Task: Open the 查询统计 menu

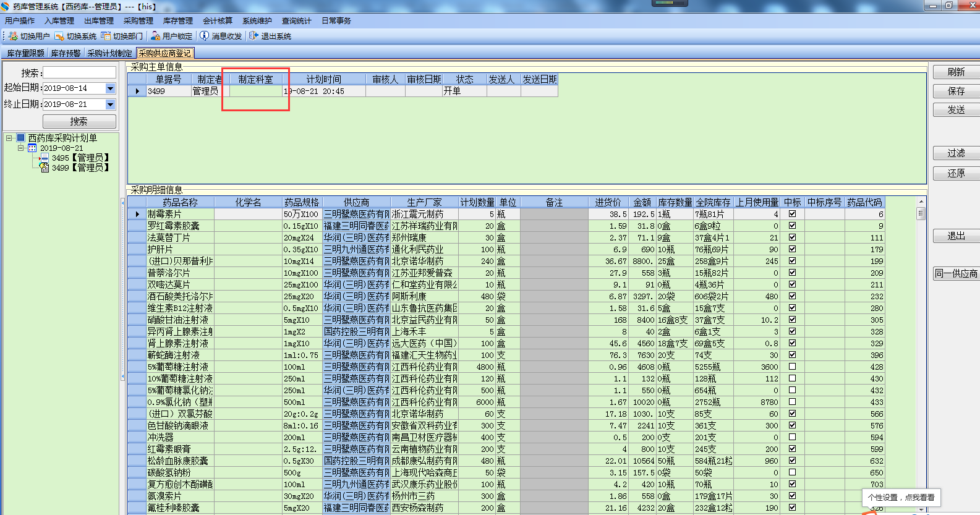Action: pos(297,21)
